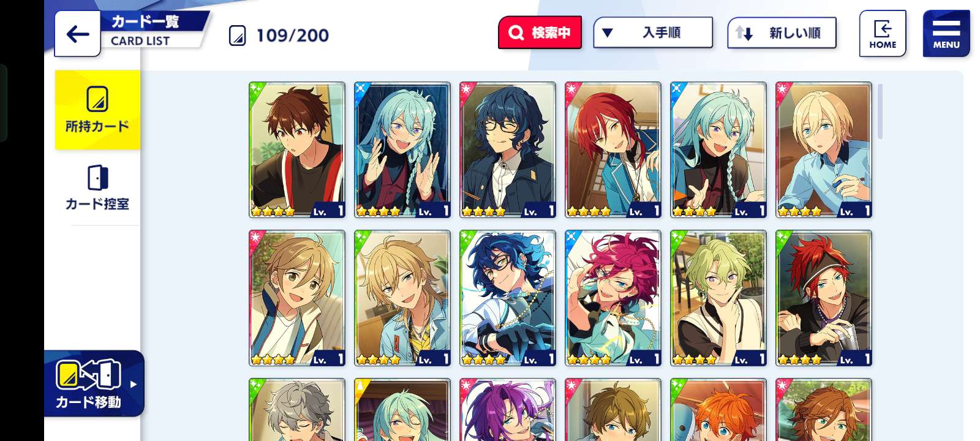Image resolution: width=980 pixels, height=441 pixels.
Task: Open the glasses-wearing navy-haired card
Action: [508, 150]
